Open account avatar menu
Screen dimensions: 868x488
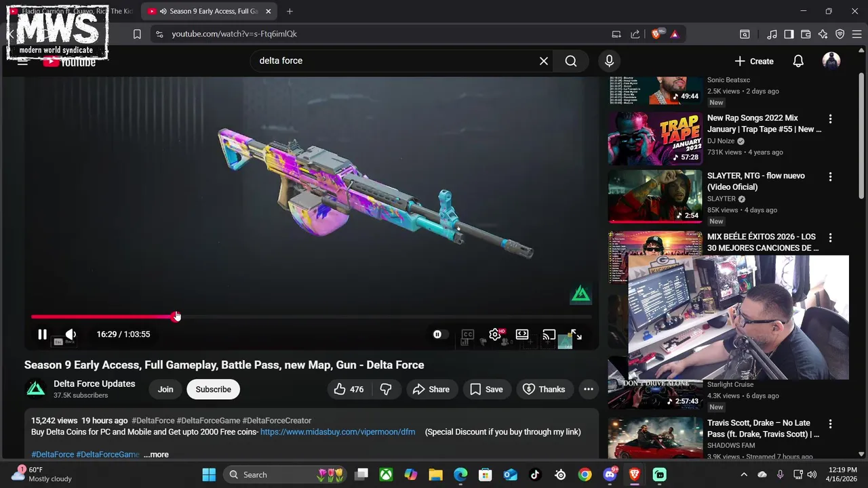831,61
